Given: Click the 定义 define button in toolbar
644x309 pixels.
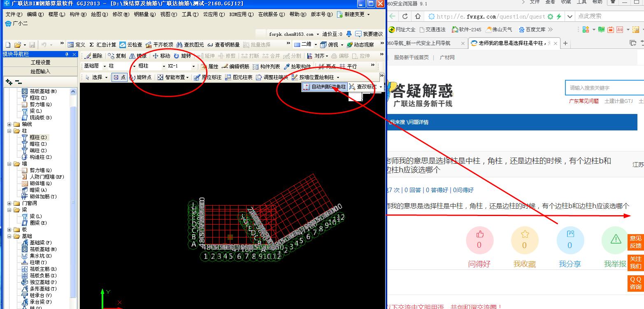Looking at the screenshot, I should tap(76, 44).
